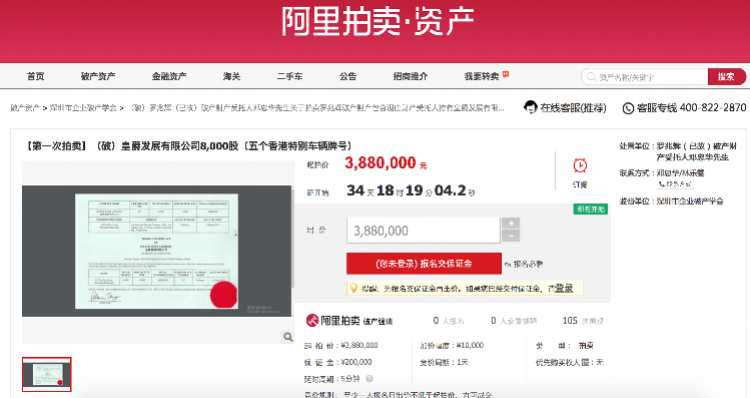Click the 保证金 ¥200,000 text
750x398 pixels.
click(338, 362)
